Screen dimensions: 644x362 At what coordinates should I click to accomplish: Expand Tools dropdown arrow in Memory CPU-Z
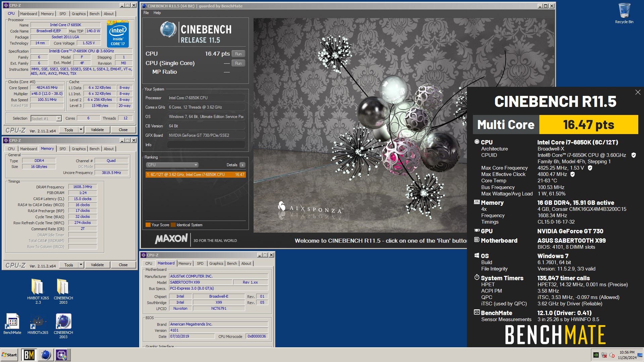[81, 265]
